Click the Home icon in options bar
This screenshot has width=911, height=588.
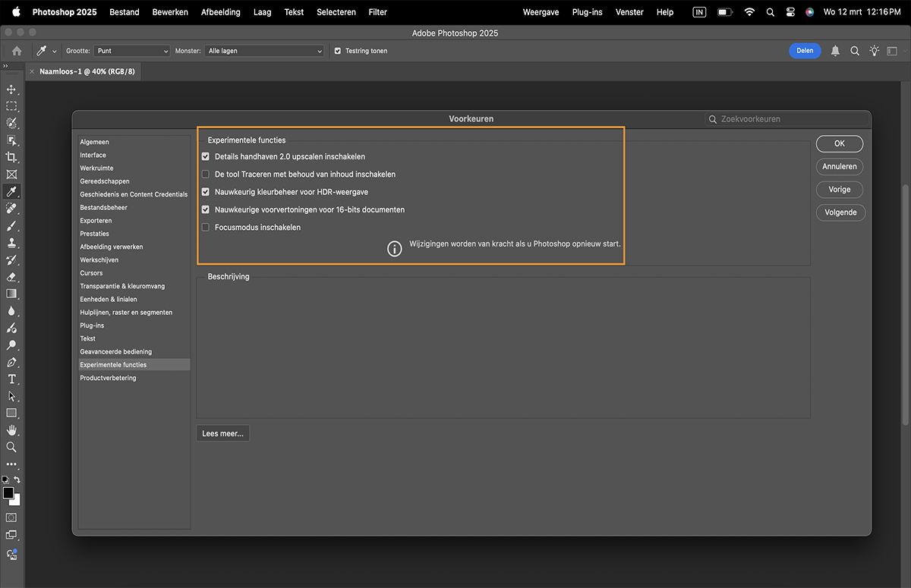(17, 51)
